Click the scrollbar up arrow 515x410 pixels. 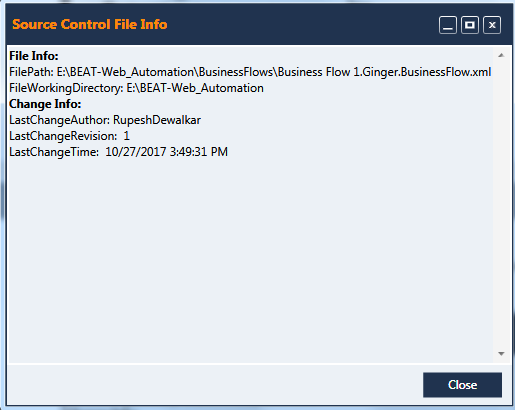click(501, 55)
